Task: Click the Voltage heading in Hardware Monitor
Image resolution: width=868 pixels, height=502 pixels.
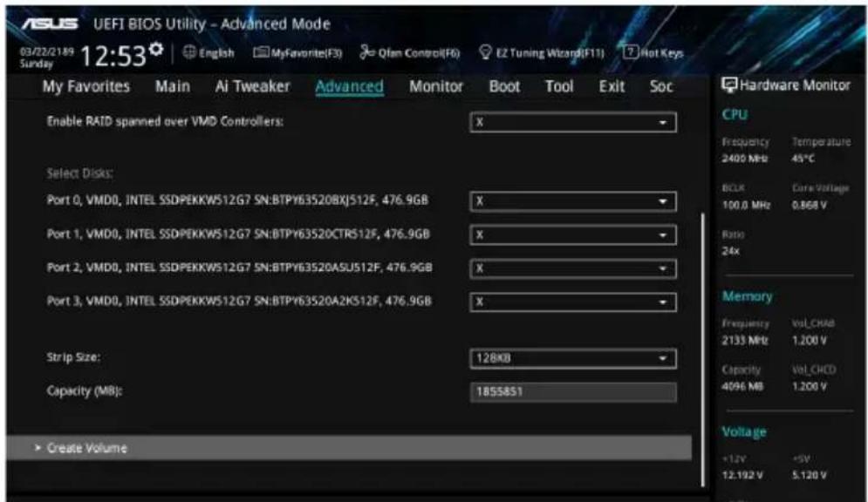Action: coord(744,431)
